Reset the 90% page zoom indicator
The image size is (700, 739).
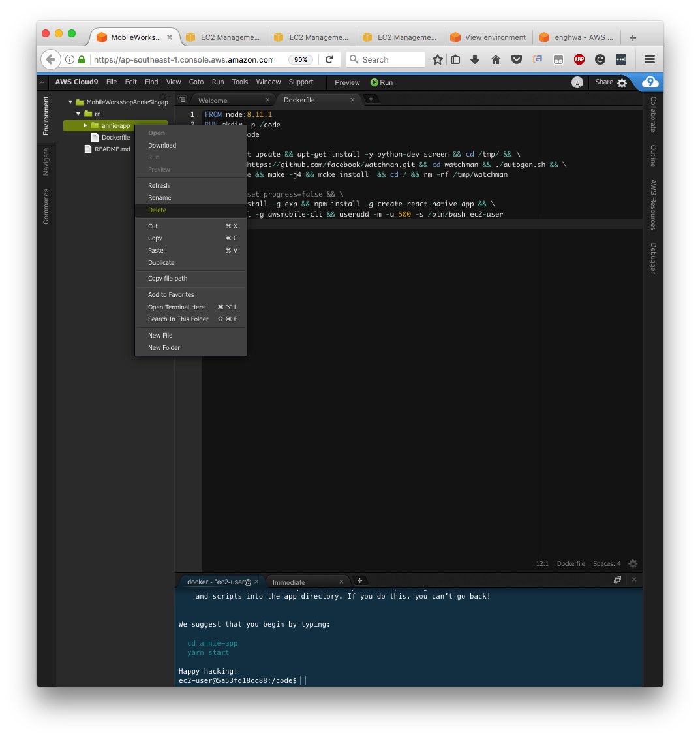click(x=301, y=60)
